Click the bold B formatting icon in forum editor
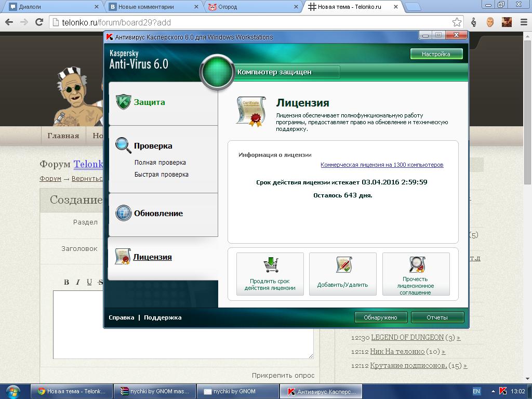The height and width of the screenshot is (399, 532). [66, 282]
